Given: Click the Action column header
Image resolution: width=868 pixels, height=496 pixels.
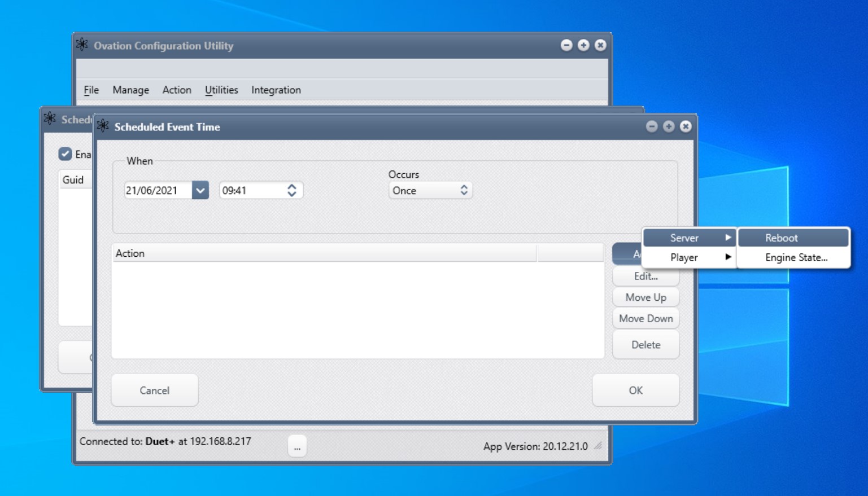Looking at the screenshot, I should click(x=324, y=253).
